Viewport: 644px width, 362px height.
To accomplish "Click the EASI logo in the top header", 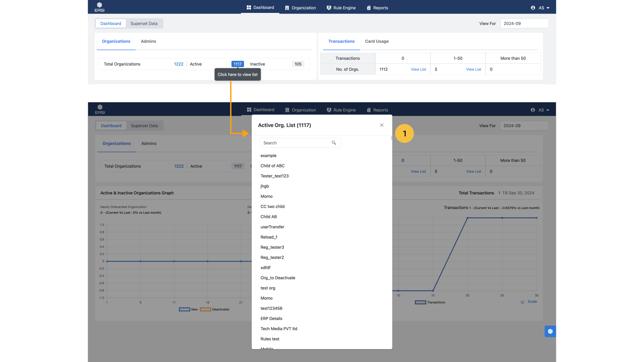I will pyautogui.click(x=99, y=7).
